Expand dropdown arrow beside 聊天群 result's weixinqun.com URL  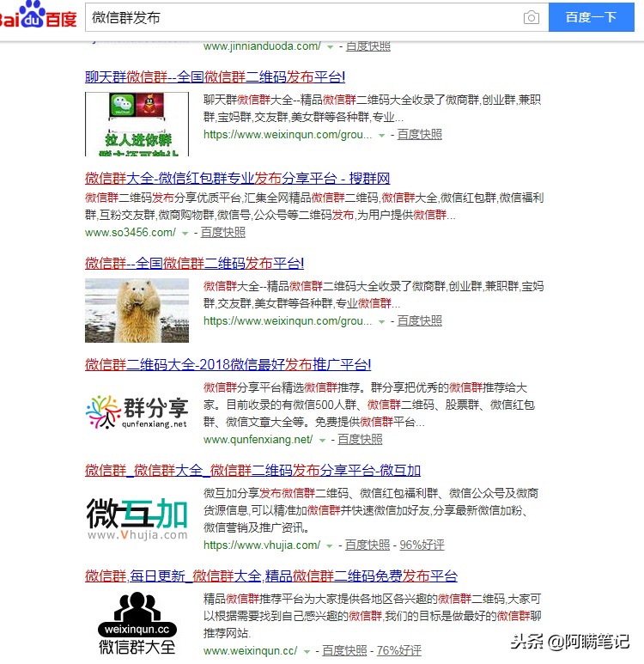click(381, 136)
